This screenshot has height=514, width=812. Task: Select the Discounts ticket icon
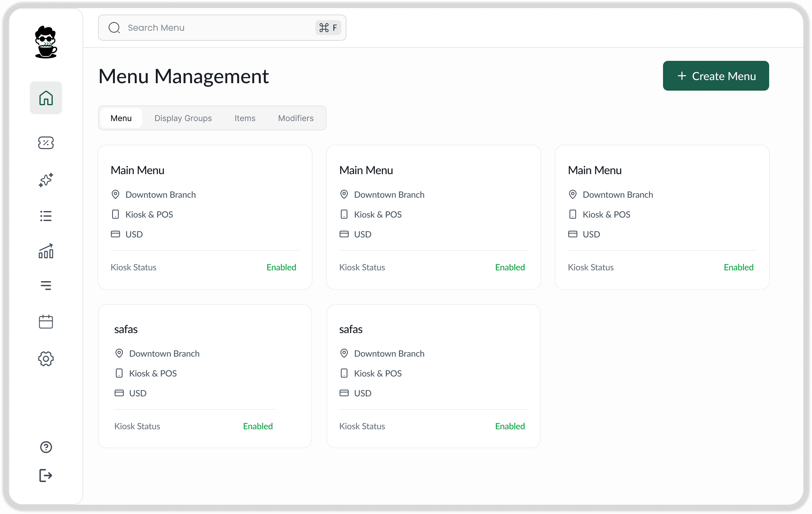pos(46,143)
